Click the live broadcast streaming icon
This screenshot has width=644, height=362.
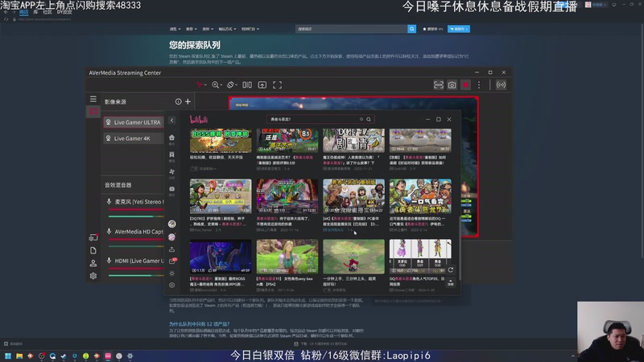(x=501, y=85)
